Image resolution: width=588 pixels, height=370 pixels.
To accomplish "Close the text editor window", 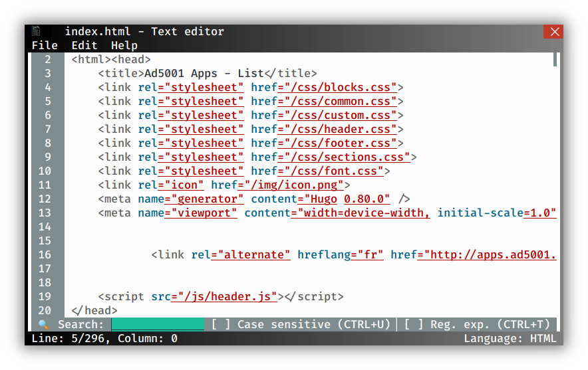I will click(554, 32).
